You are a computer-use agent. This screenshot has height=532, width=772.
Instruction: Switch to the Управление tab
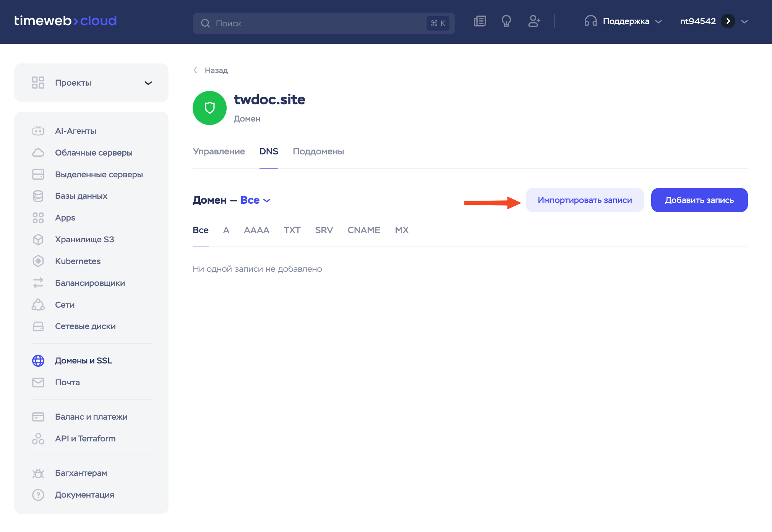[x=219, y=151]
